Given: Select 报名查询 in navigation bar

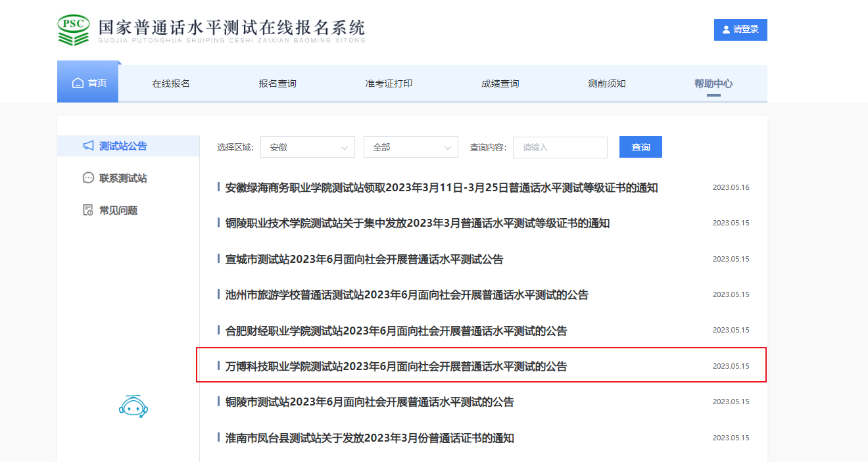Looking at the screenshot, I should 277,83.
